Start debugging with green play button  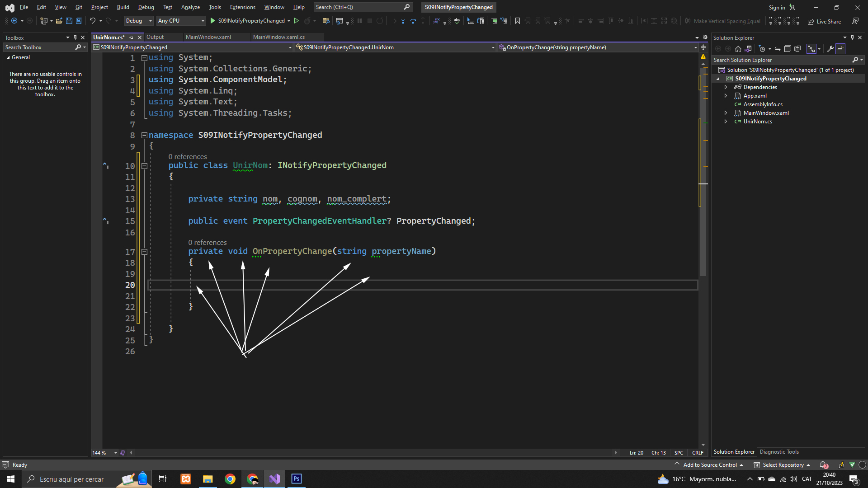tap(213, 21)
